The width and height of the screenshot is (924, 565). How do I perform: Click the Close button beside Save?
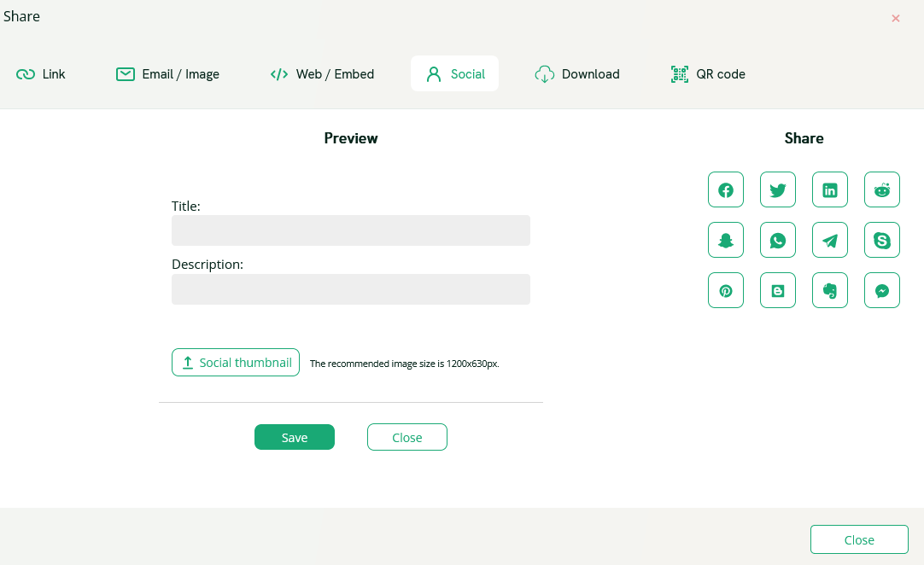pyautogui.click(x=407, y=437)
